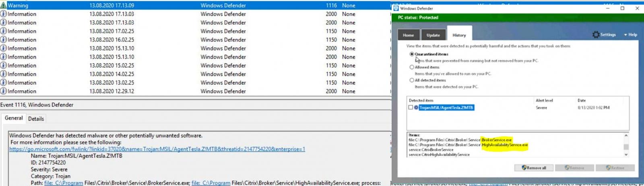The height and width of the screenshot is (186, 644).
Task: Click the threat icon beside Trojan:MSIL/AgentTesla.Z!MTB
Action: (416, 108)
